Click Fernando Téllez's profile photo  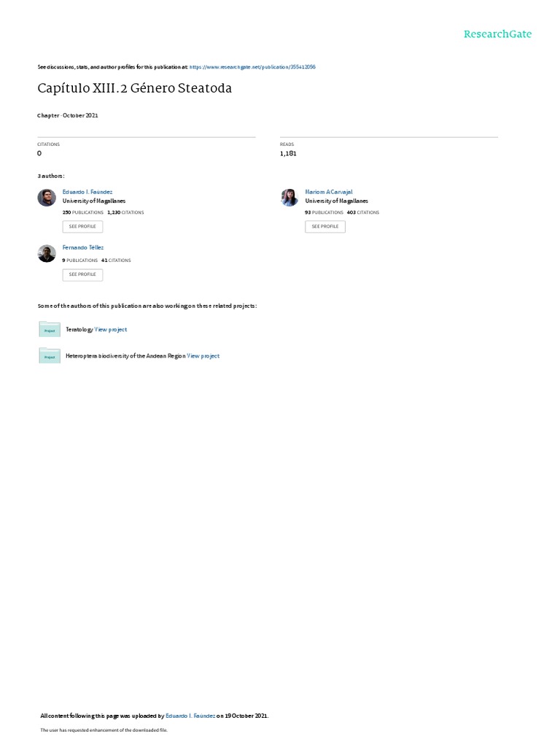tap(47, 253)
